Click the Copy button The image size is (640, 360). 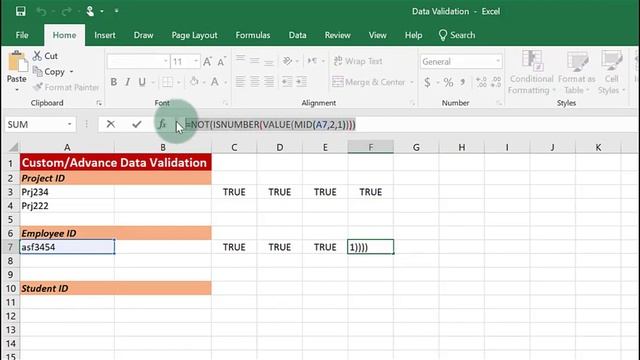[49, 71]
